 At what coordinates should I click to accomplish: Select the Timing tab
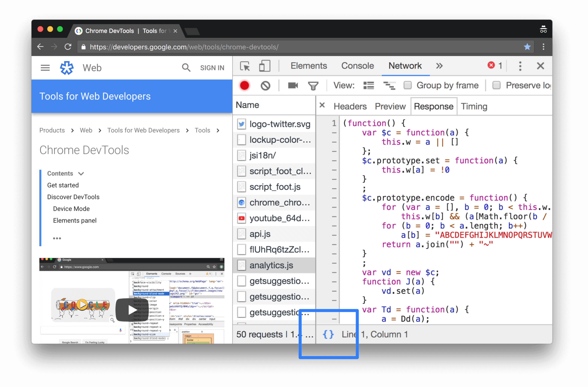[474, 106]
